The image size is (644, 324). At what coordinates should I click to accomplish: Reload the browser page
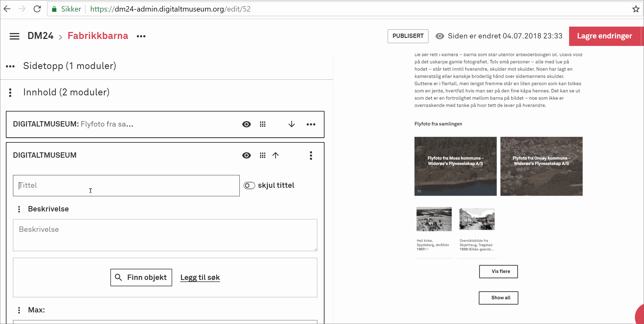37,9
